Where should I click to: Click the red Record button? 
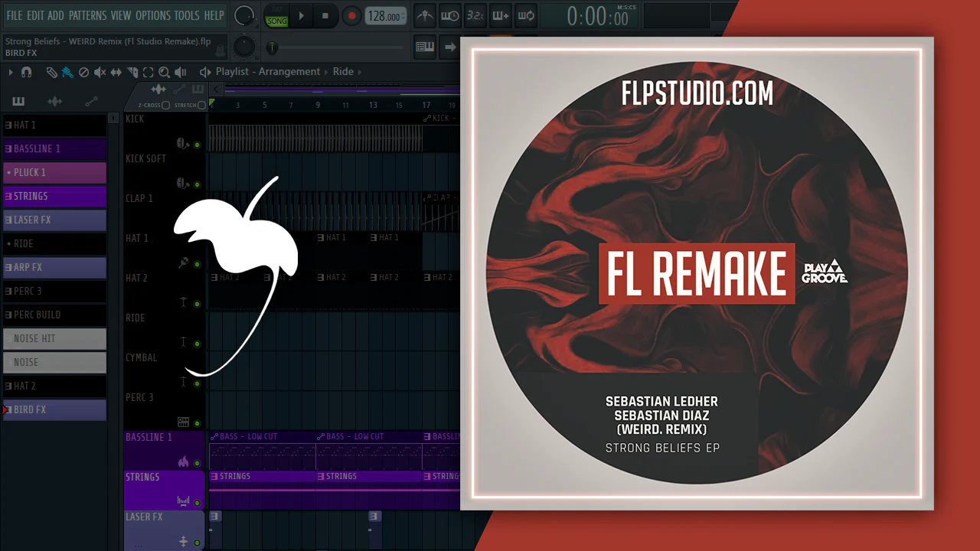click(x=351, y=15)
